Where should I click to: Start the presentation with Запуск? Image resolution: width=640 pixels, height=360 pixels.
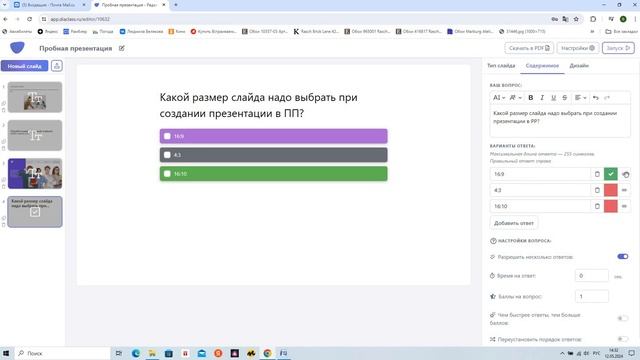(618, 48)
